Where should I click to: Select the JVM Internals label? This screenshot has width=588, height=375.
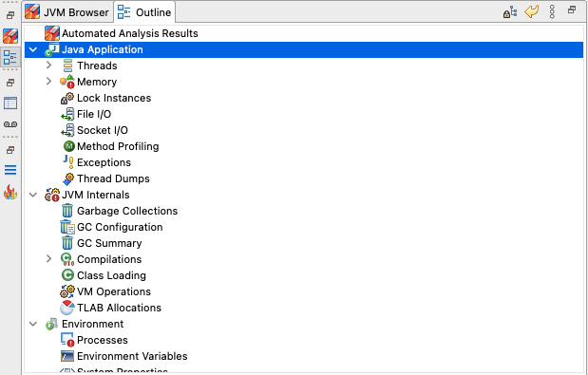coord(96,195)
